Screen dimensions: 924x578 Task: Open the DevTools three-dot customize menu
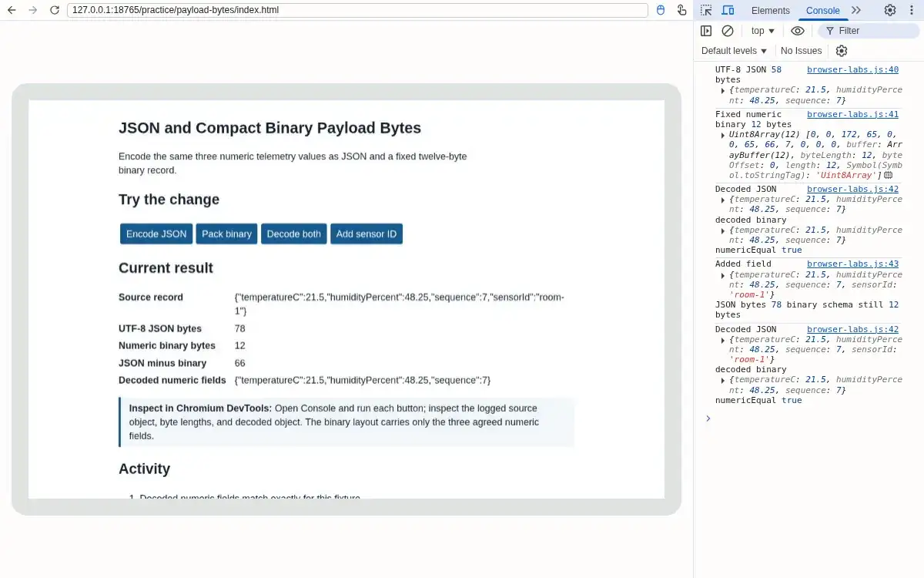(x=911, y=10)
